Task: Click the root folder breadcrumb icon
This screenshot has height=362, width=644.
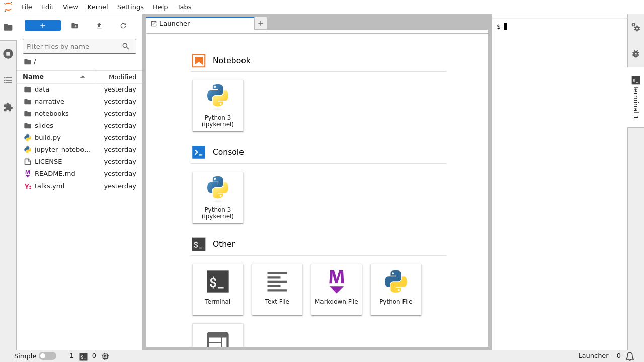Action: (28, 62)
